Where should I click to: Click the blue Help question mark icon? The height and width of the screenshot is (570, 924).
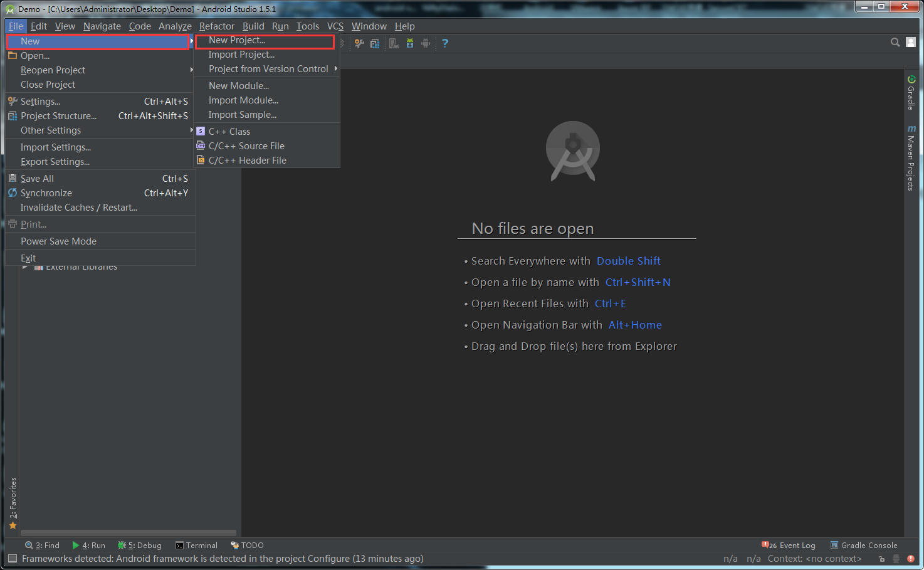click(445, 43)
